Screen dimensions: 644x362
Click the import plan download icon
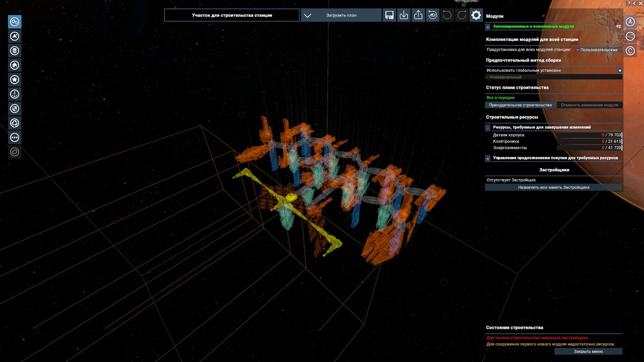404,15
